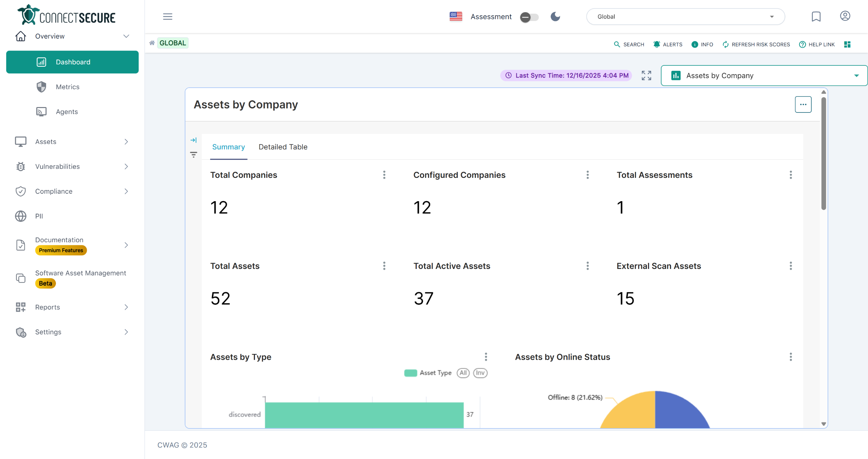
Task: Switch to the Detailed Table tab
Action: [x=283, y=147]
